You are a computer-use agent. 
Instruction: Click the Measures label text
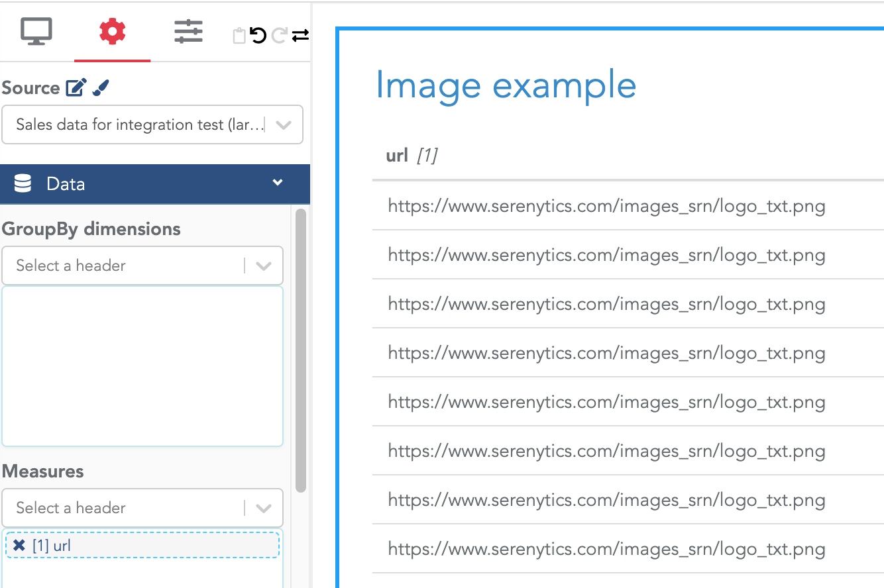click(x=43, y=471)
